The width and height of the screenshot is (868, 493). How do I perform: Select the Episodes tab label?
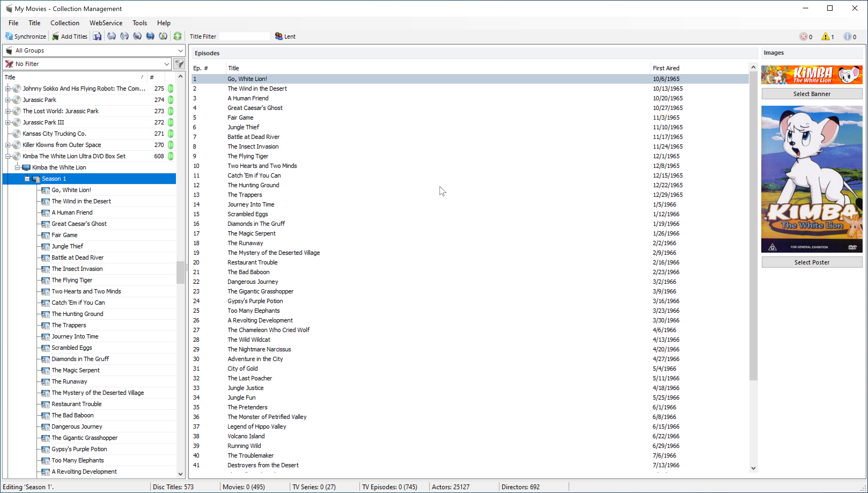[x=207, y=53]
